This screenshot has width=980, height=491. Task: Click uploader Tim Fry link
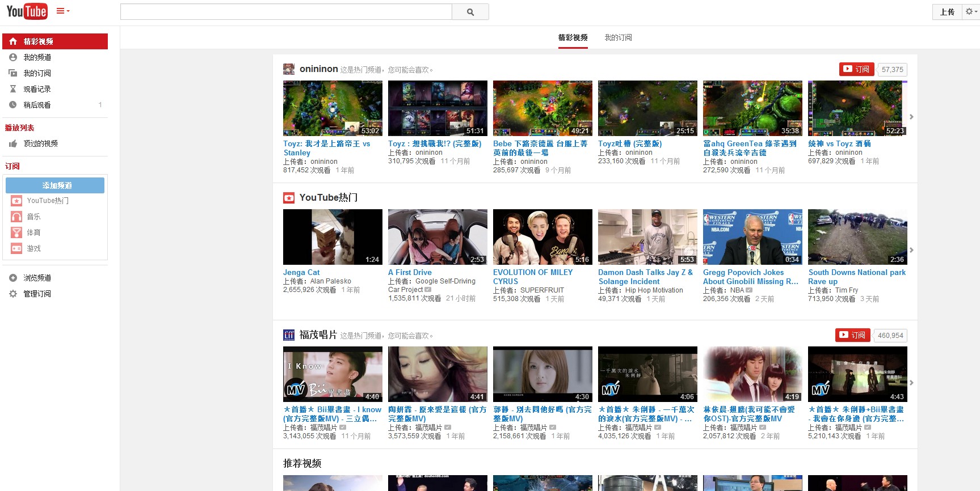[x=847, y=290]
